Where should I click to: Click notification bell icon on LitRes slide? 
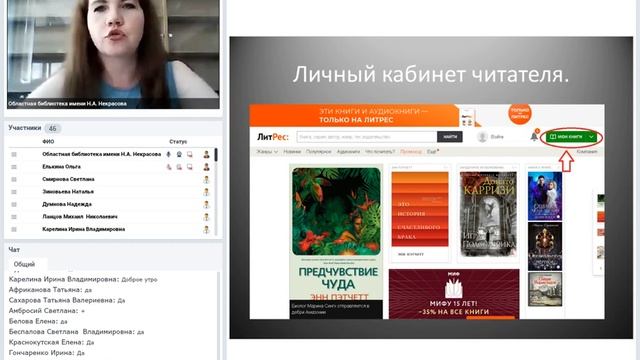click(x=534, y=136)
